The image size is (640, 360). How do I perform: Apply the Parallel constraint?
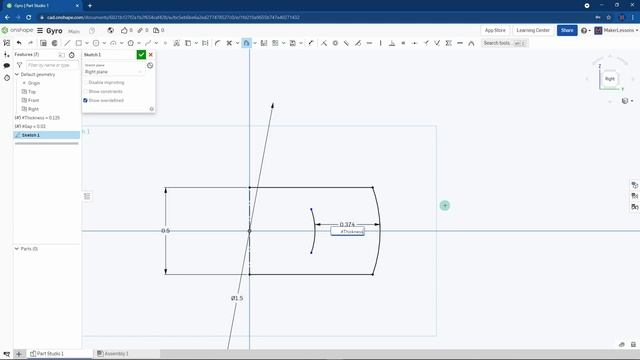coord(347,43)
